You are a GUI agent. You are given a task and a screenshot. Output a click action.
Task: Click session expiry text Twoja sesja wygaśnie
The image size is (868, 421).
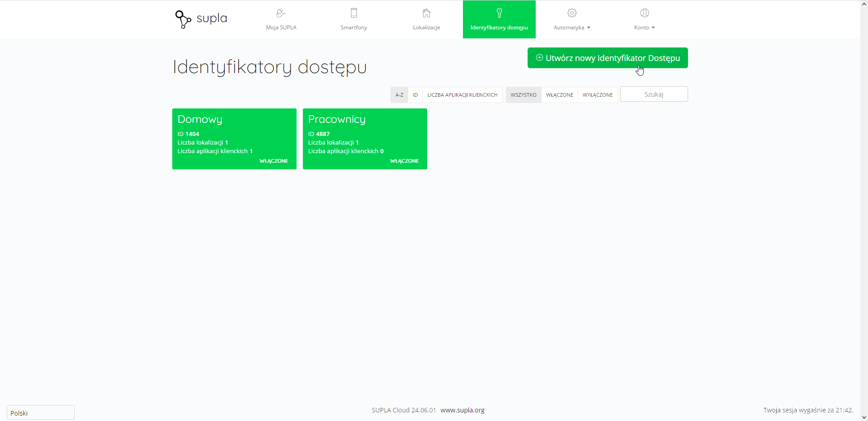coord(808,410)
